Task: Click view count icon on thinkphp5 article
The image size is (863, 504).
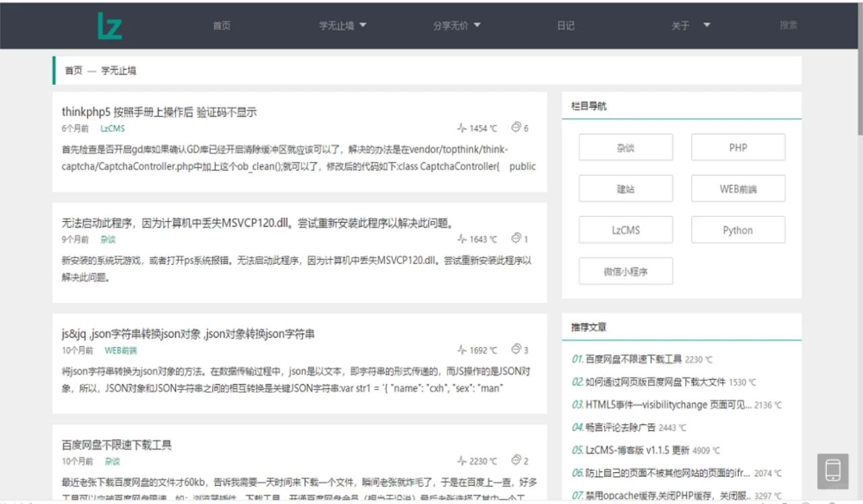Action: [462, 128]
